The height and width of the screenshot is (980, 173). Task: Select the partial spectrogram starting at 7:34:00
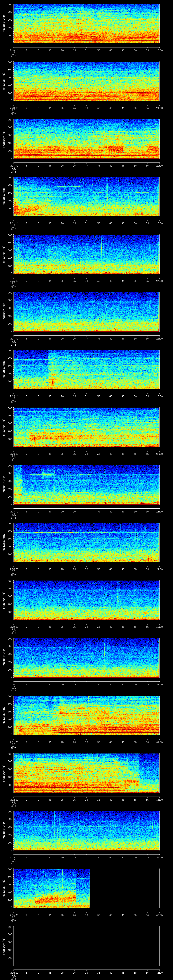(x=52, y=888)
